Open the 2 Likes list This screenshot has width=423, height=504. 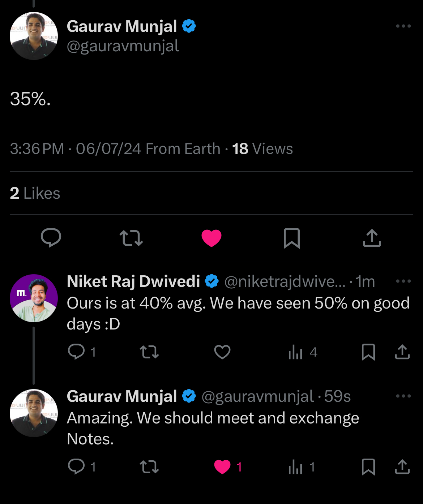(x=35, y=193)
